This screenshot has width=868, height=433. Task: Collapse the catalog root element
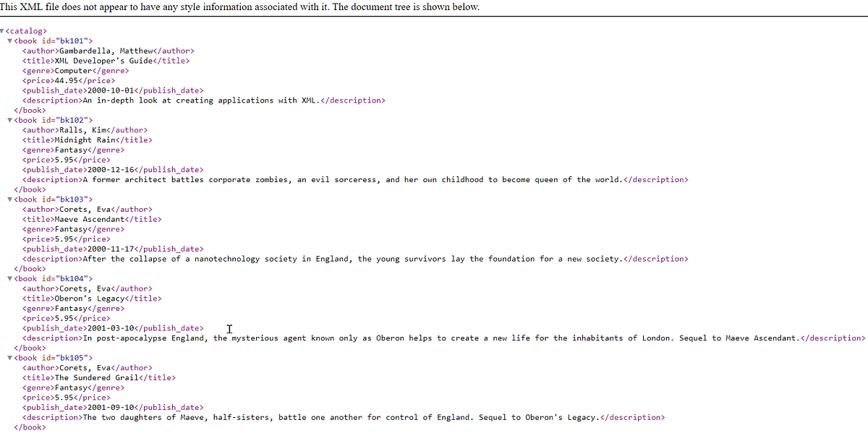5,30
